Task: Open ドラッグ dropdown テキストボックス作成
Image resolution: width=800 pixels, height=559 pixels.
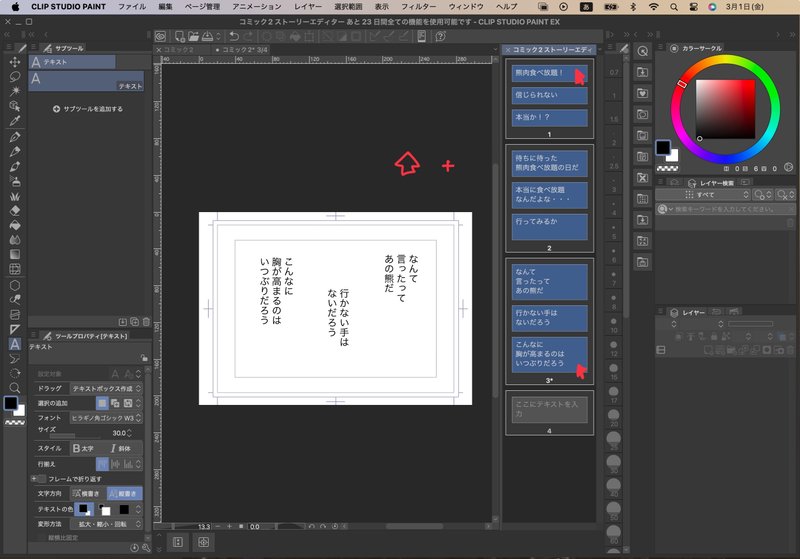Action: point(106,388)
